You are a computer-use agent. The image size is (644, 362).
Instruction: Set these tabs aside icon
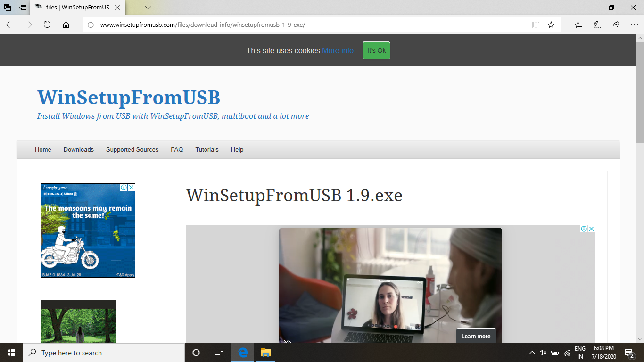point(23,8)
